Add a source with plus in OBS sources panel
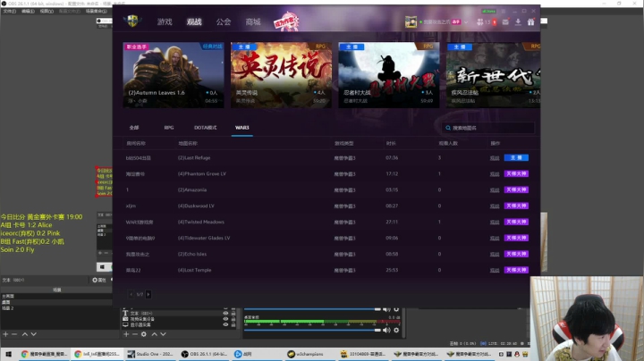The height and width of the screenshot is (361, 644). point(126,334)
